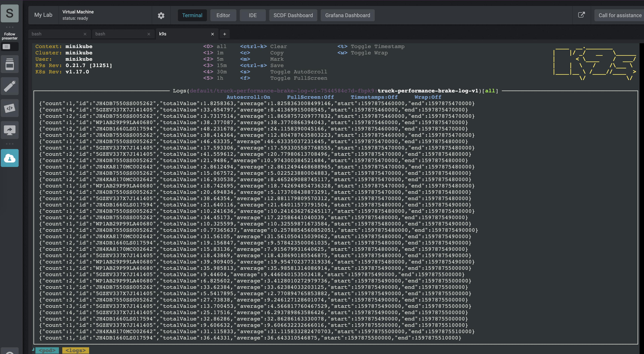Click log line with totalValue 0.77365637
This screenshot has width=644, height=354.
click(x=258, y=230)
